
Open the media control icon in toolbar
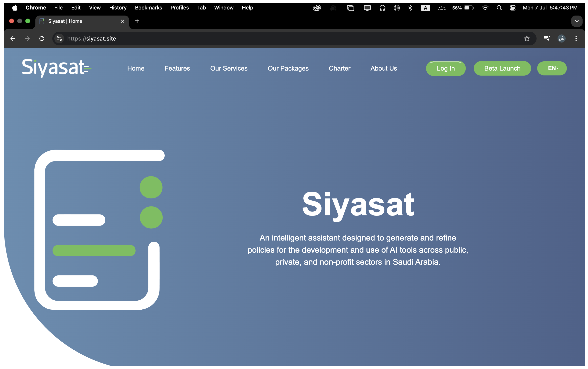[x=547, y=38]
